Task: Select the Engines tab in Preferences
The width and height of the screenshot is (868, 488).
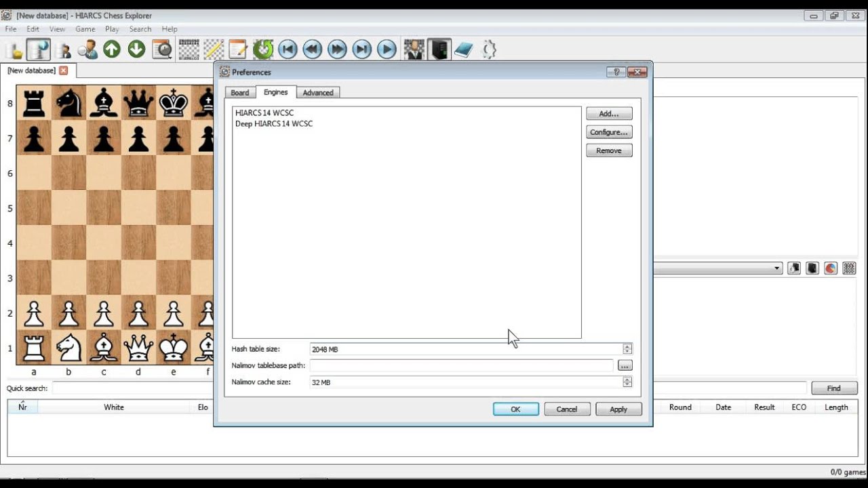Action: click(276, 92)
